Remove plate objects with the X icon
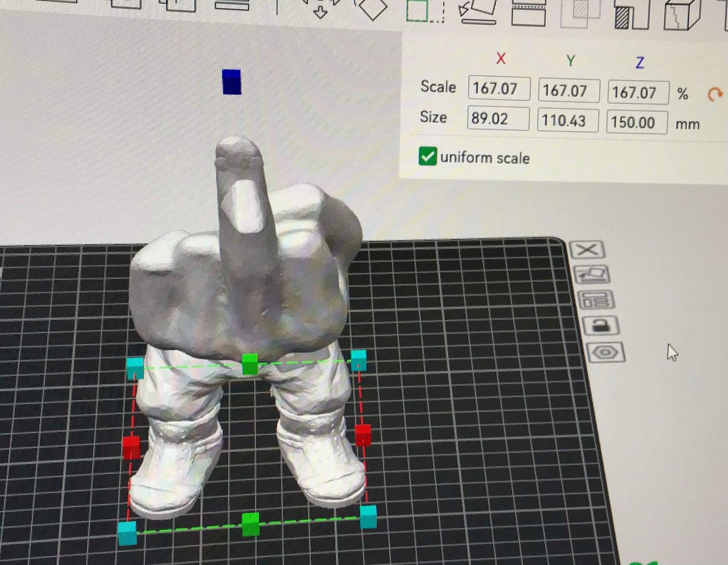Viewport: 728px width, 565px height. (x=587, y=249)
